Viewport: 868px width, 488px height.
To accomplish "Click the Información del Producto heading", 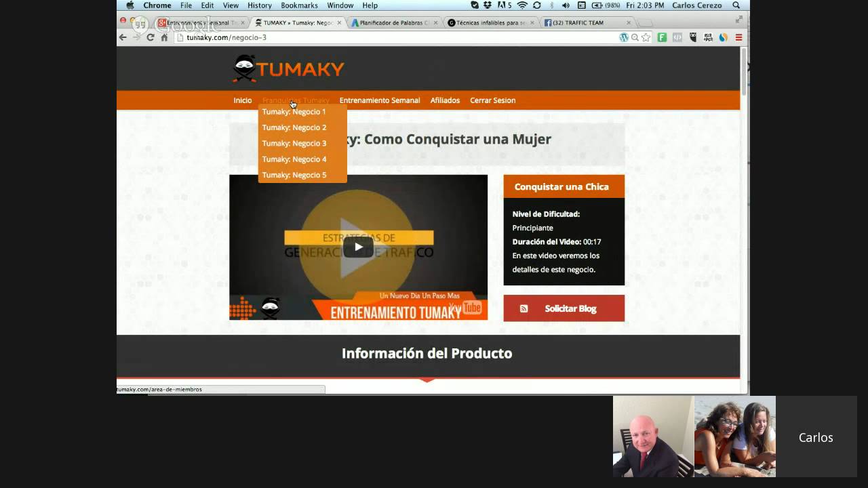I will point(427,353).
